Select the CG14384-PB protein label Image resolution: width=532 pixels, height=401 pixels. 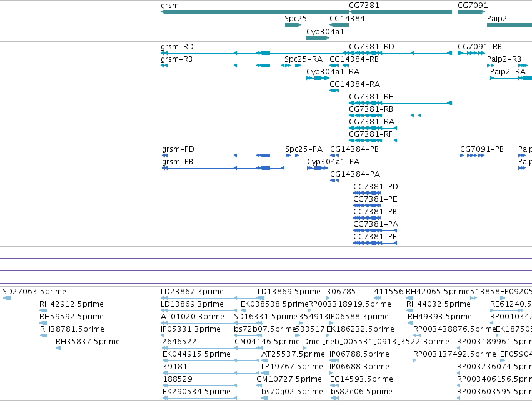tap(354, 149)
